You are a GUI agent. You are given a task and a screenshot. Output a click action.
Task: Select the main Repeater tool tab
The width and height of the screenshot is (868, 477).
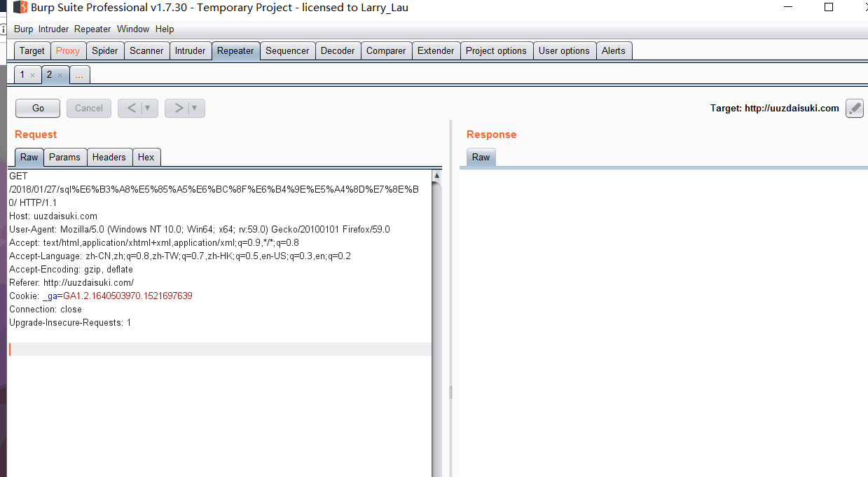pos(235,50)
